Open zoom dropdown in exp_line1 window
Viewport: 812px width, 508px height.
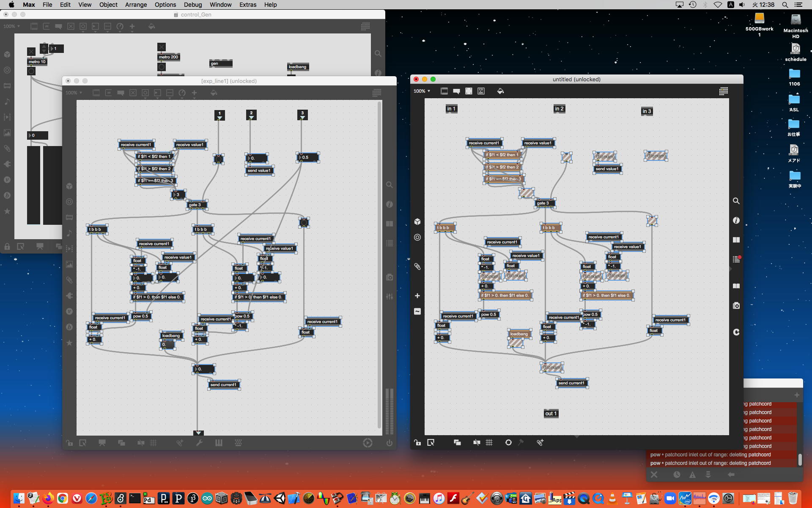(x=74, y=93)
